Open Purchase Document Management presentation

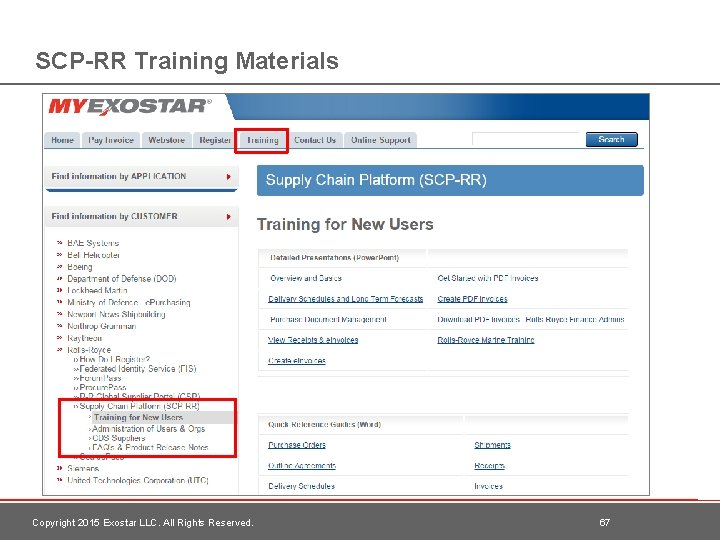coord(328,320)
